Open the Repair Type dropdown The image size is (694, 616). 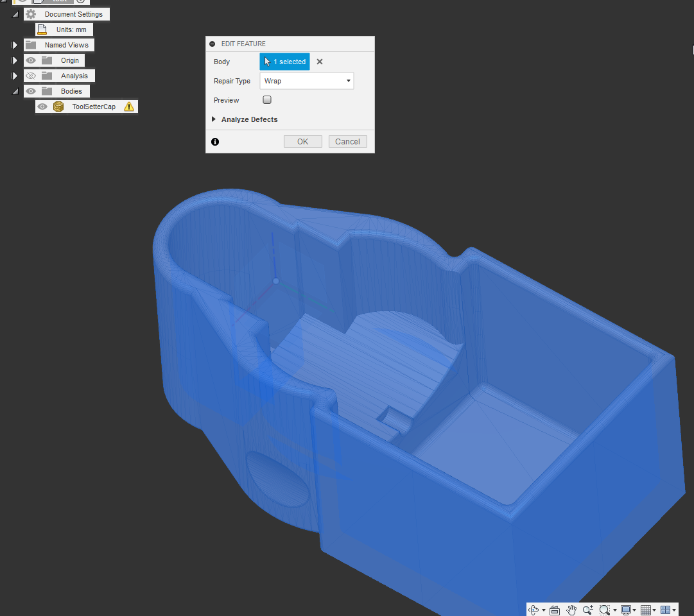point(306,80)
